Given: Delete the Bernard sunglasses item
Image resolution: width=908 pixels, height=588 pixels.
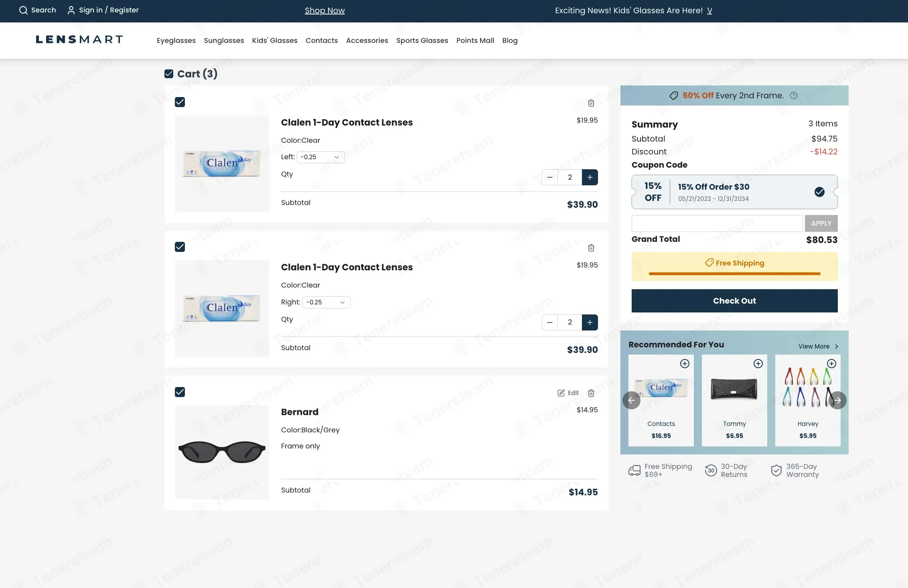Looking at the screenshot, I should (591, 393).
